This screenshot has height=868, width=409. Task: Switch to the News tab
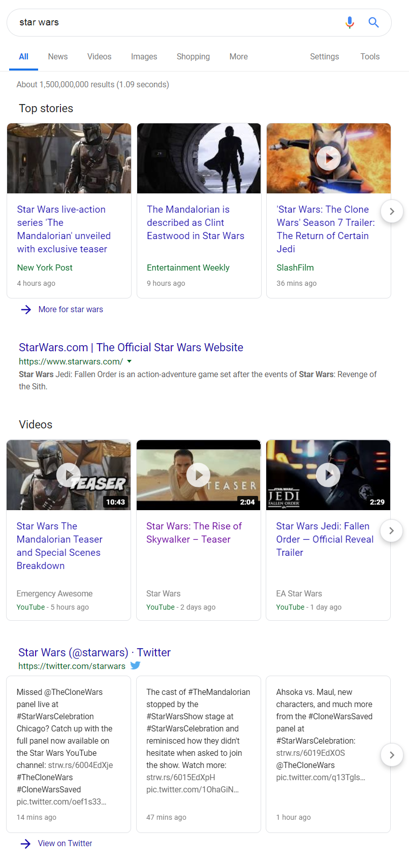click(58, 57)
